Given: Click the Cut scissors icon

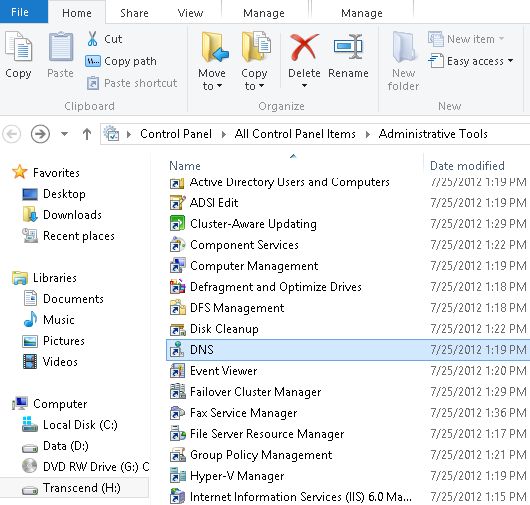Looking at the screenshot, I should click(x=92, y=39).
